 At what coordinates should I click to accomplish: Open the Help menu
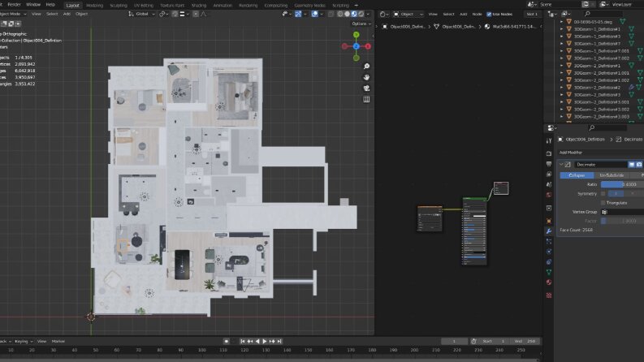pos(50,5)
